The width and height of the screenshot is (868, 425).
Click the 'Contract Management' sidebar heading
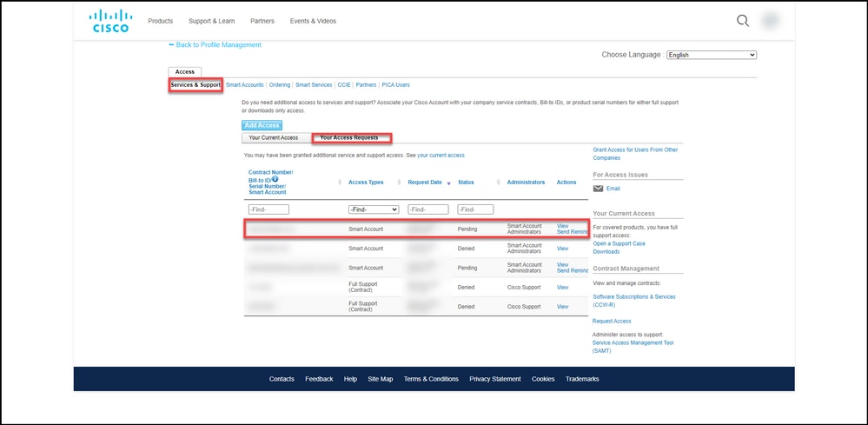(x=626, y=269)
